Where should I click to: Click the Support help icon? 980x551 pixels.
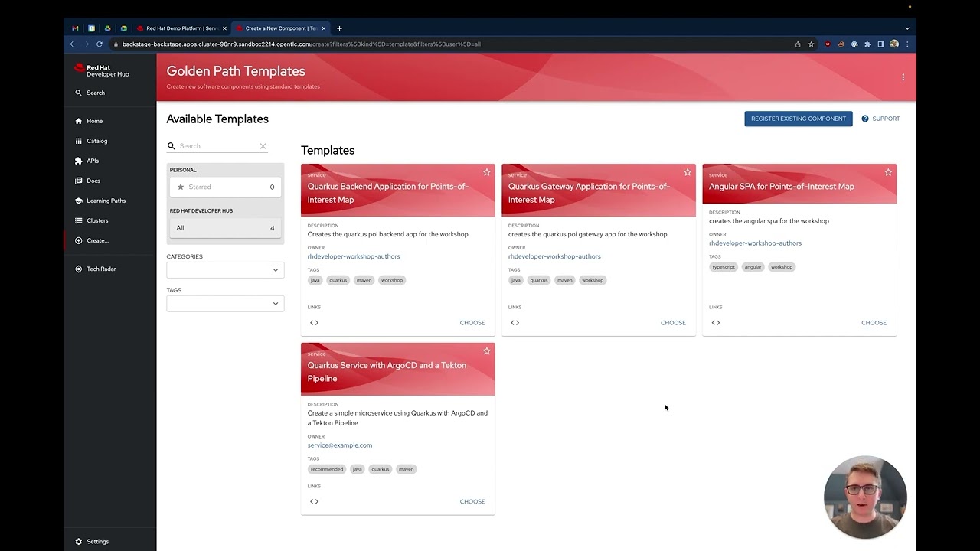click(x=865, y=119)
